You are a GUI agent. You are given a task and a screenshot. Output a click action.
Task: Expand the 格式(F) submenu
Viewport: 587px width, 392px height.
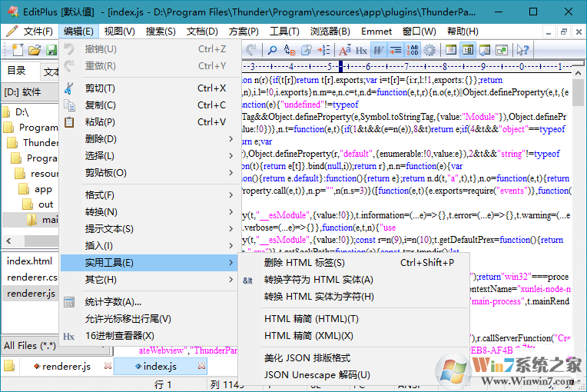(149, 195)
